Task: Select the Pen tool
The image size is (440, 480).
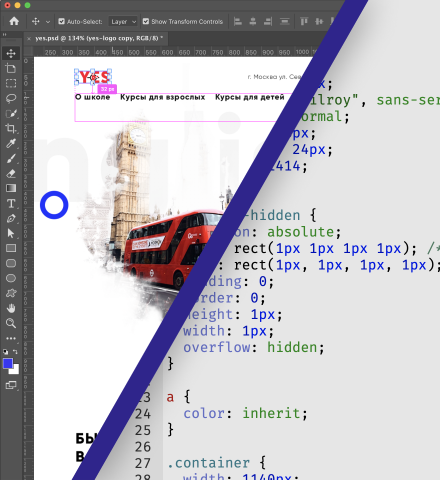Action: (x=11, y=218)
